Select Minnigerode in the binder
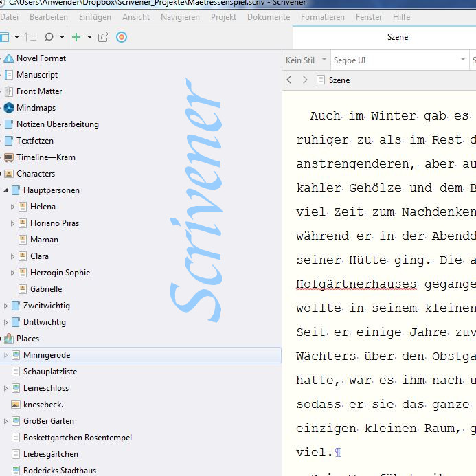This screenshot has height=476, width=476. [47, 355]
